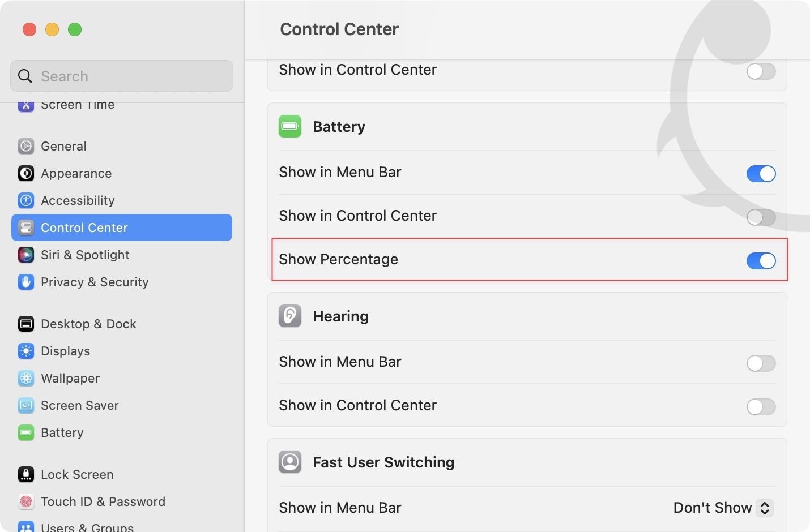Click the Accessibility icon in sidebar

point(26,200)
